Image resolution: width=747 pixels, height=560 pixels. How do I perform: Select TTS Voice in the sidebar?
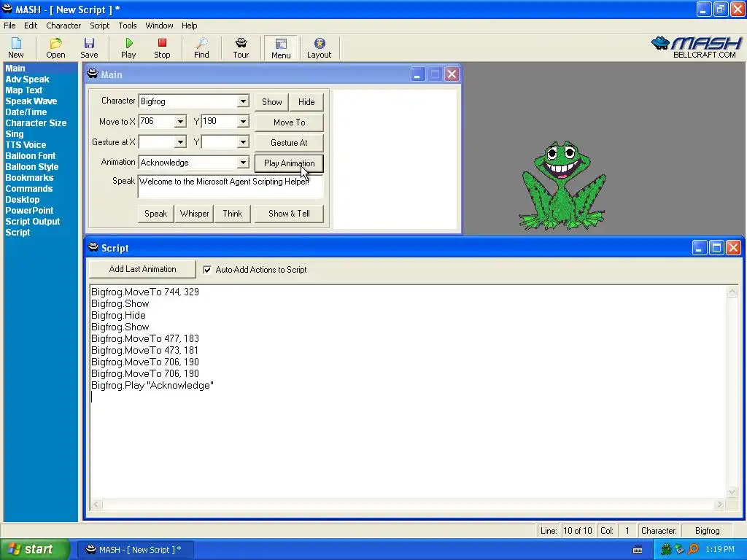pyautogui.click(x=26, y=145)
